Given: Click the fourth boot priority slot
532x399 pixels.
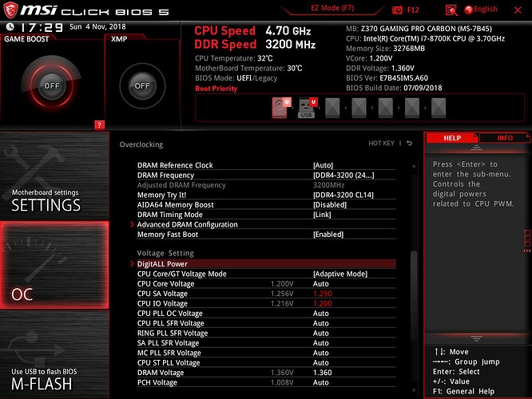Looking at the screenshot, I should (359, 108).
